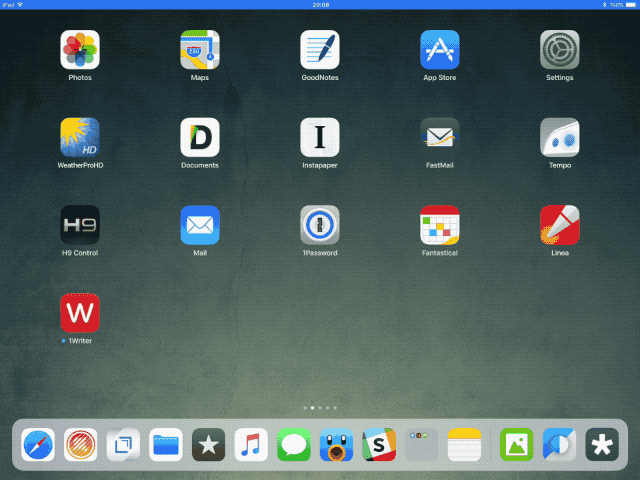Tap the Wi-Fi indicator in status bar
Screen dimensions: 640x480
20,5
